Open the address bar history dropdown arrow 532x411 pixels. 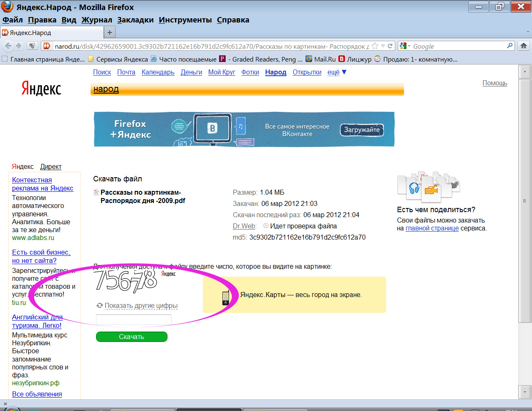[383, 46]
